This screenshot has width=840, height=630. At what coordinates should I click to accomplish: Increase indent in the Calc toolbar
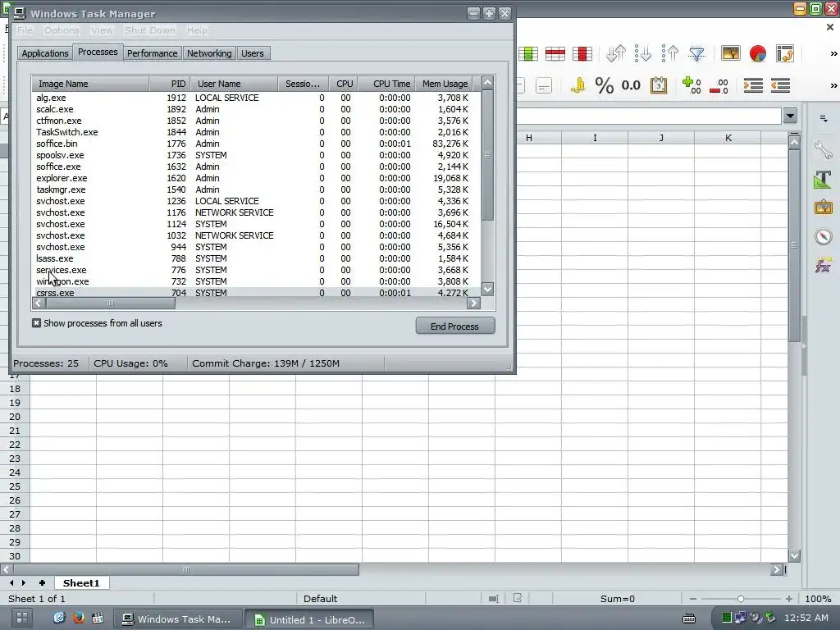coord(753,85)
